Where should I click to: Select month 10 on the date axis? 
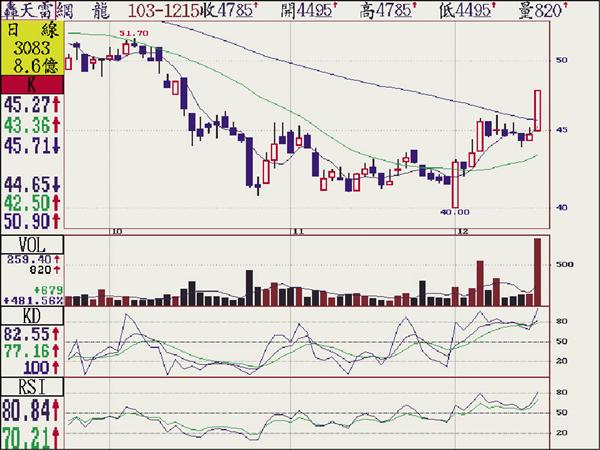pos(117,230)
